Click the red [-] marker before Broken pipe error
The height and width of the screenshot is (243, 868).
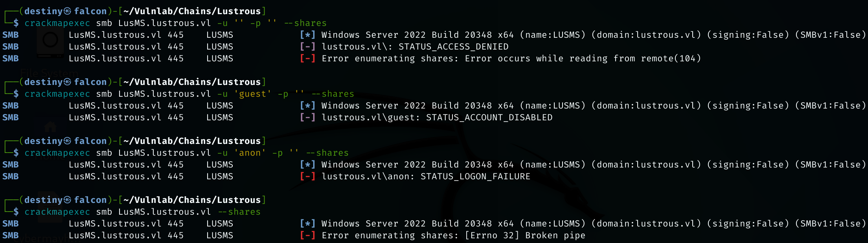coord(307,235)
